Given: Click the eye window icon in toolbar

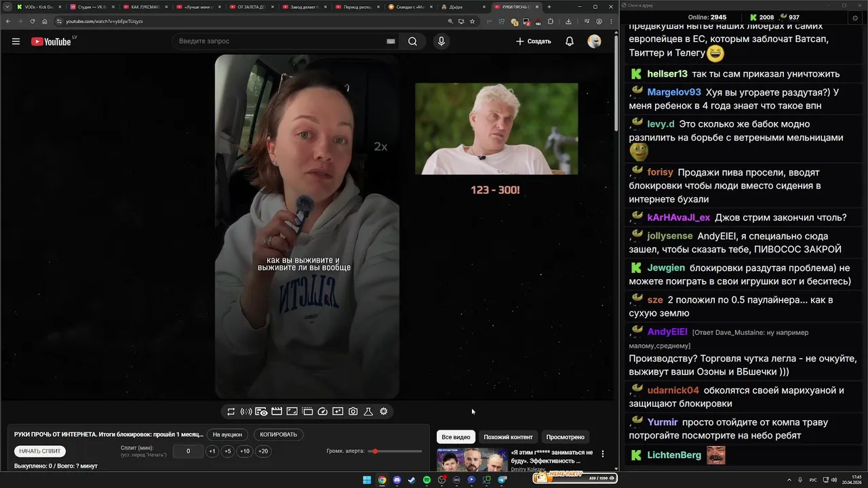Looking at the screenshot, I should coord(261,411).
